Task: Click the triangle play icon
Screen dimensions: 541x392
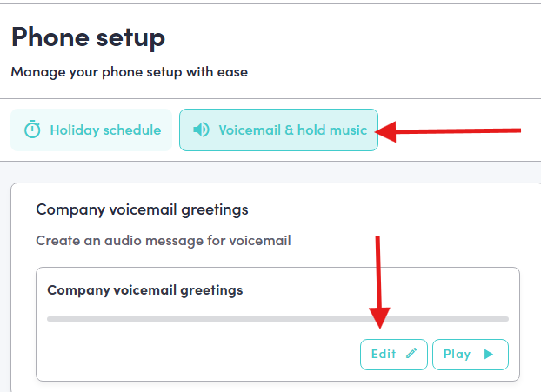Action: [x=489, y=354]
